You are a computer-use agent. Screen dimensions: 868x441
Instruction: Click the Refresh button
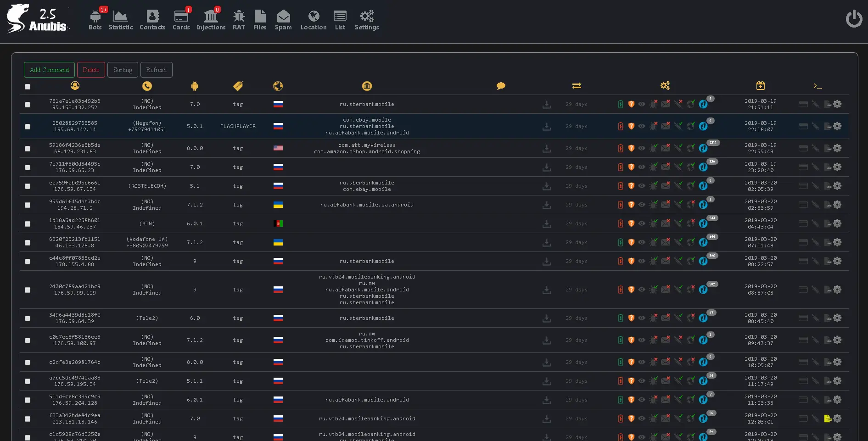(x=156, y=70)
